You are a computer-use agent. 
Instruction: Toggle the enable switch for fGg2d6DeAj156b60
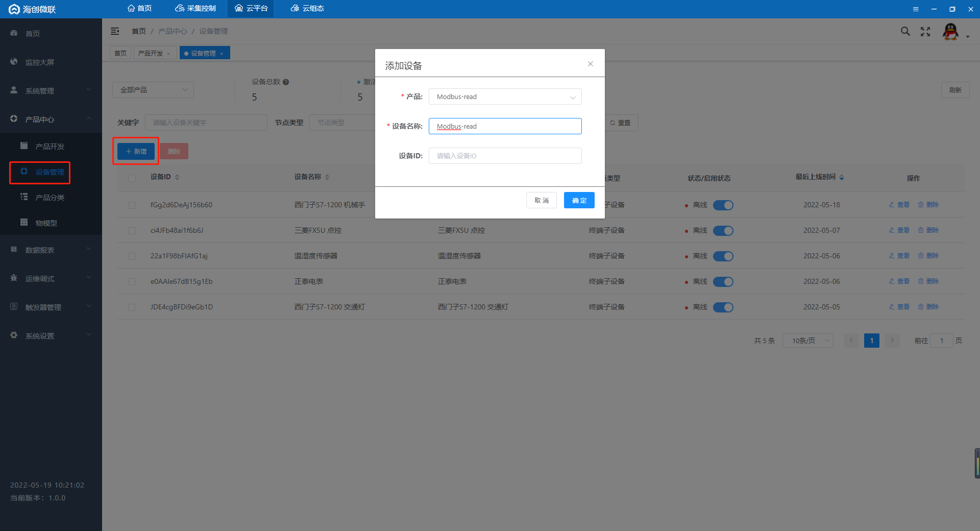pos(723,205)
